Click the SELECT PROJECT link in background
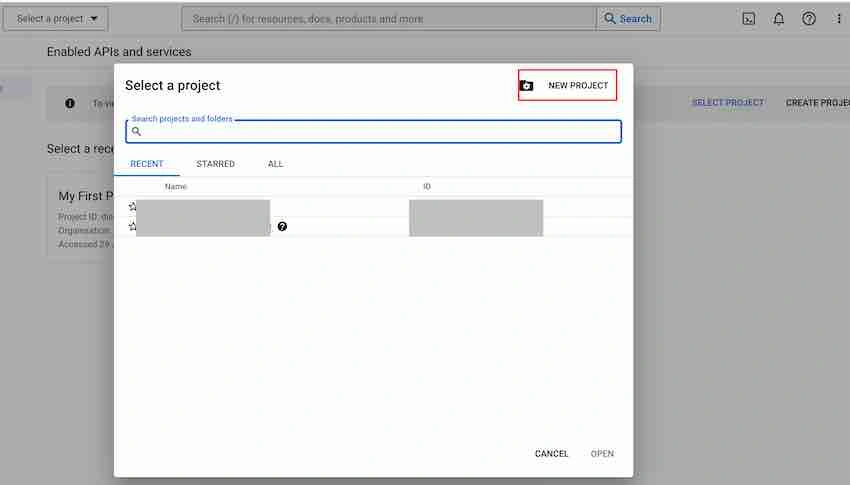 (x=727, y=102)
